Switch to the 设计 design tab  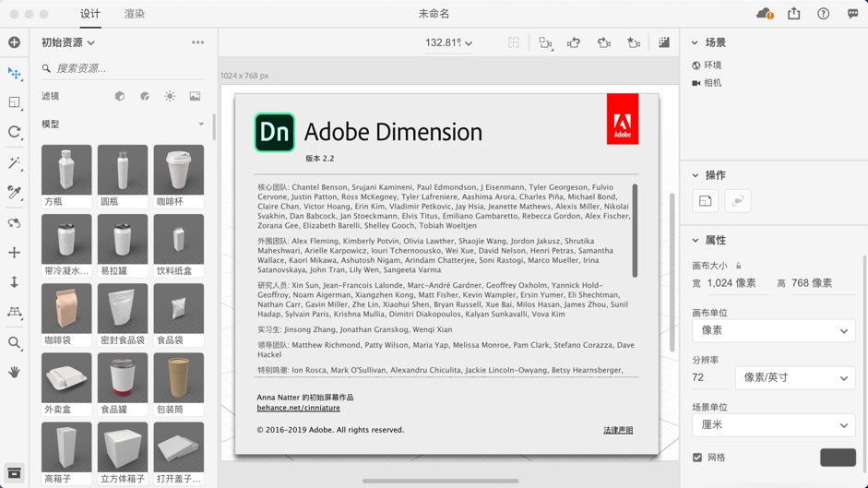click(89, 14)
